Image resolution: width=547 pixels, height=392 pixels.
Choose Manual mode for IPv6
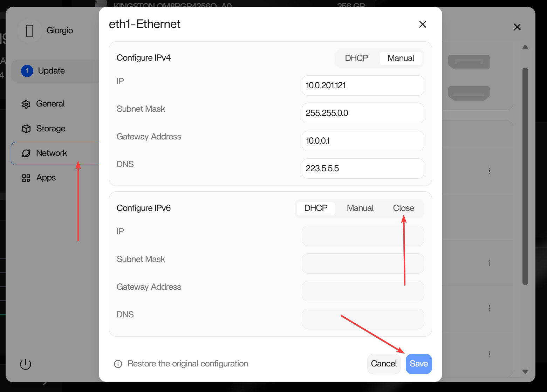pos(360,208)
